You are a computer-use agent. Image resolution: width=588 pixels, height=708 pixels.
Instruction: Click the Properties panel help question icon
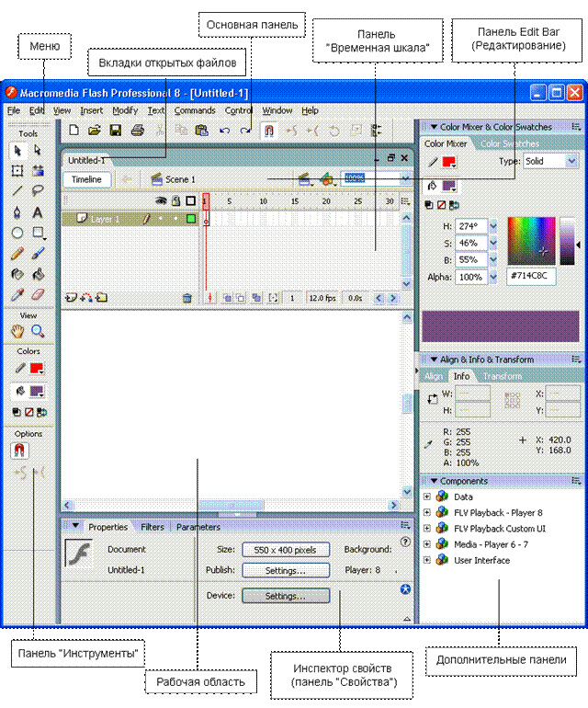click(x=405, y=542)
